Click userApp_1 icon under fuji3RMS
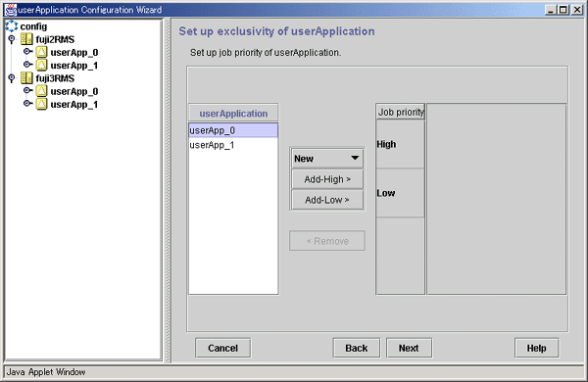The width and height of the screenshot is (588, 382). (x=41, y=104)
